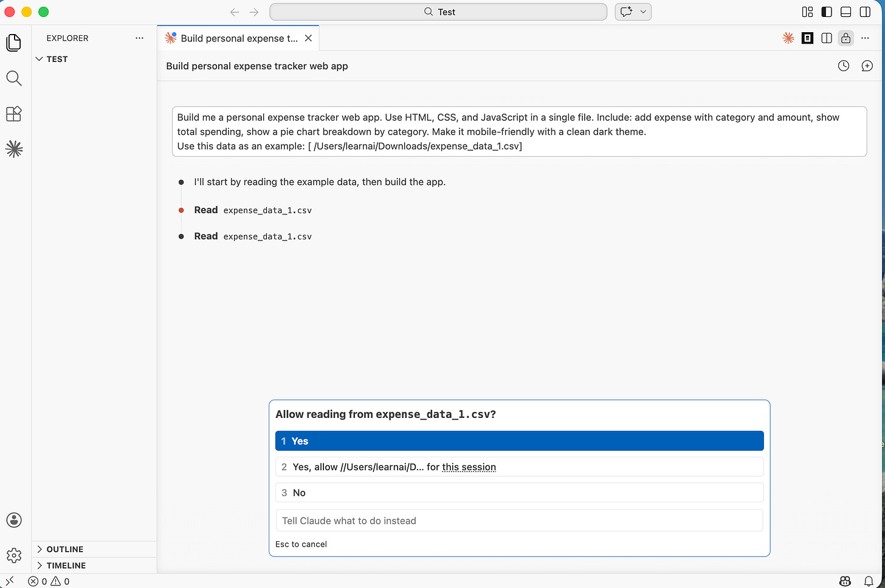
Task: Click the Allow reading from expense_data_1.csv heading
Action: 385,414
